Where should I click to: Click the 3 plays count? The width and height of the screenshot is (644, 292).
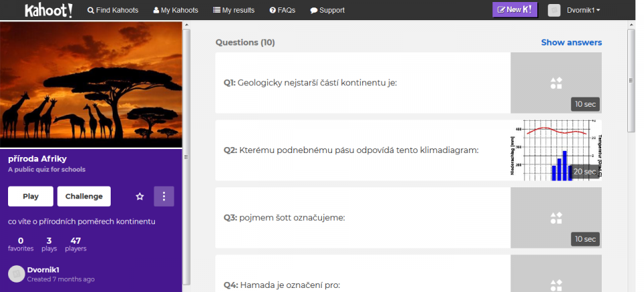[x=49, y=244]
